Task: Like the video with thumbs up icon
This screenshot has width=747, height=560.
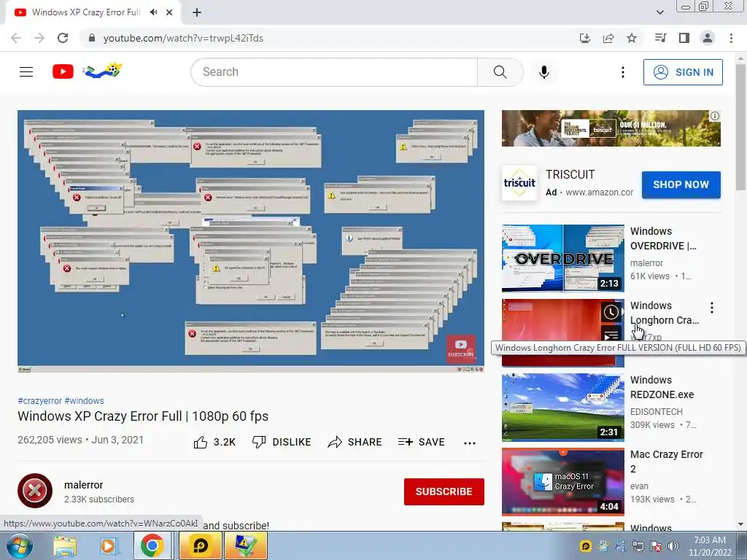Action: point(201,443)
